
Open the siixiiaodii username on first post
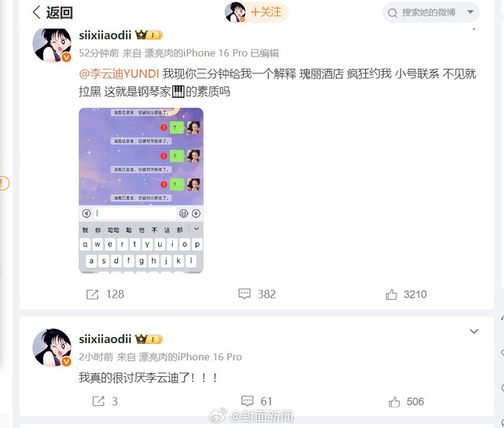tap(105, 35)
